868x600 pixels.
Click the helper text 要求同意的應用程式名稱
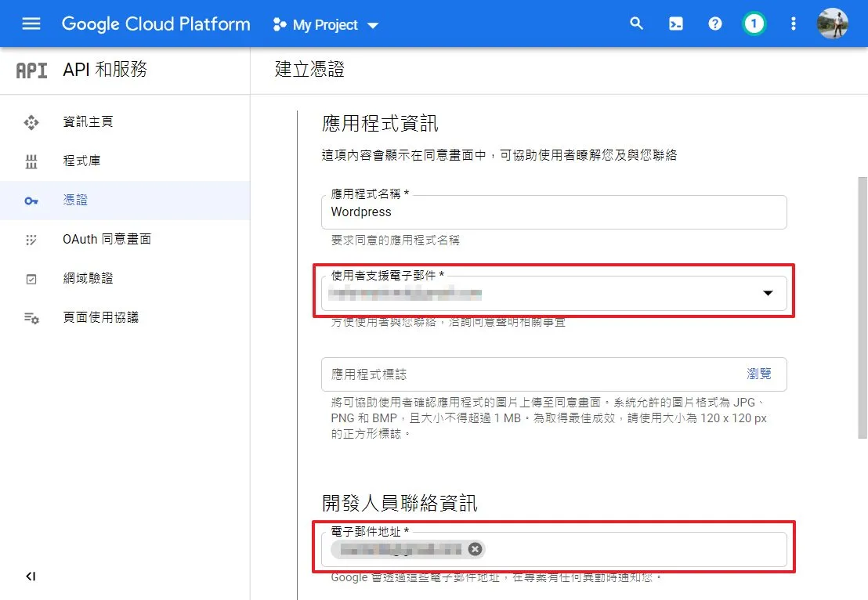point(396,240)
